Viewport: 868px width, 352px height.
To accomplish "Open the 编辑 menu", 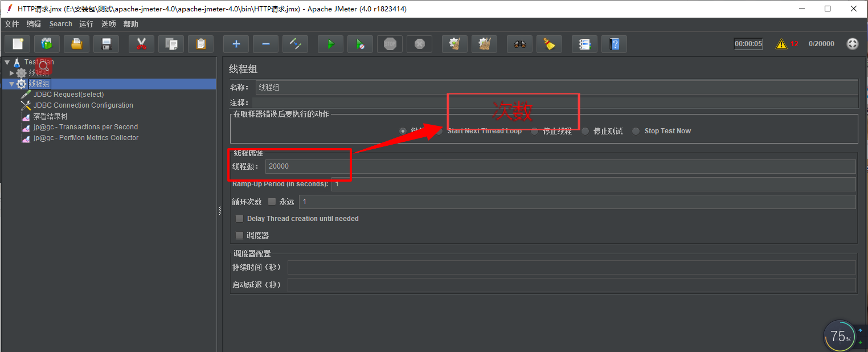I will (x=34, y=24).
